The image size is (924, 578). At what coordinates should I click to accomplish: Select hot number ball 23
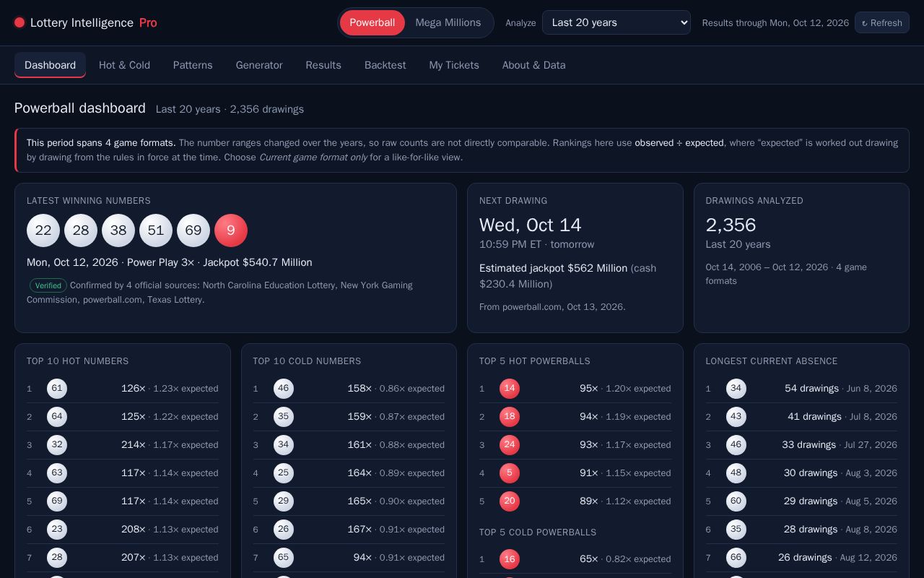coord(57,530)
